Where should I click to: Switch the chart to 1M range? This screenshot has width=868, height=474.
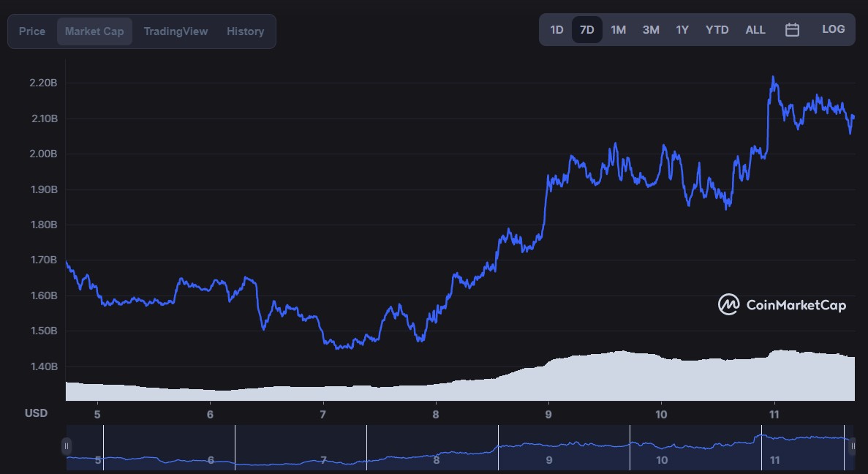[619, 30]
